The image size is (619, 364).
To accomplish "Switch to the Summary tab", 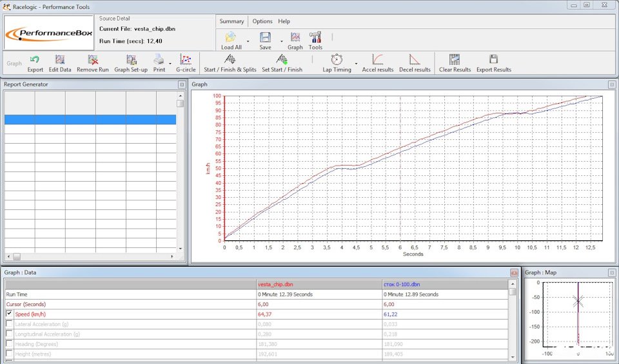I will point(231,21).
